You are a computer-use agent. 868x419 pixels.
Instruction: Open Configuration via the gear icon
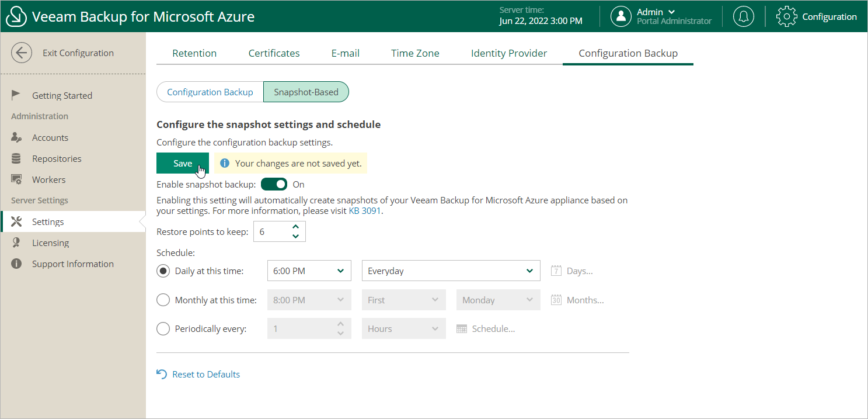[x=786, y=16]
